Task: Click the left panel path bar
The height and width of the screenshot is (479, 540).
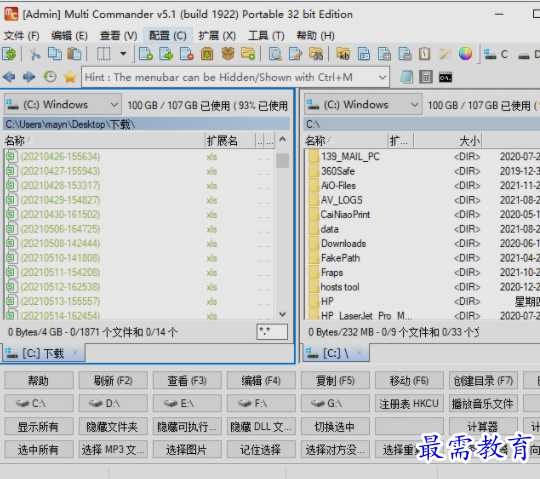Action: tap(146, 124)
